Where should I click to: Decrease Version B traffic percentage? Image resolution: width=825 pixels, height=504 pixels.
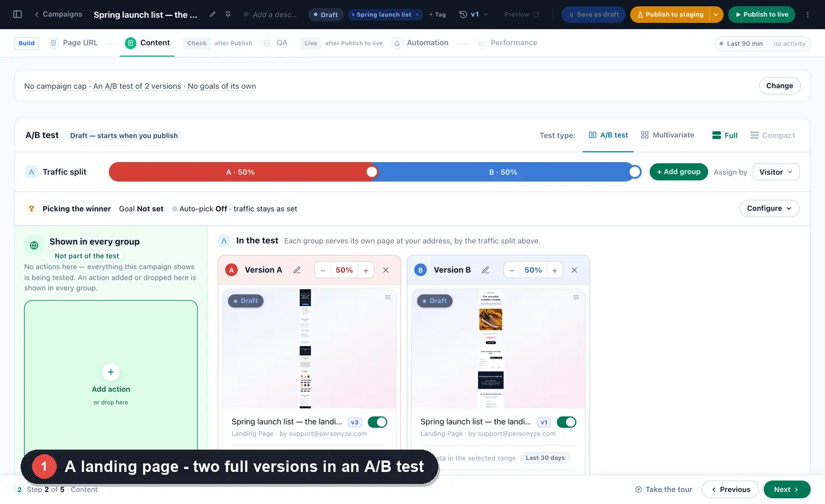512,270
